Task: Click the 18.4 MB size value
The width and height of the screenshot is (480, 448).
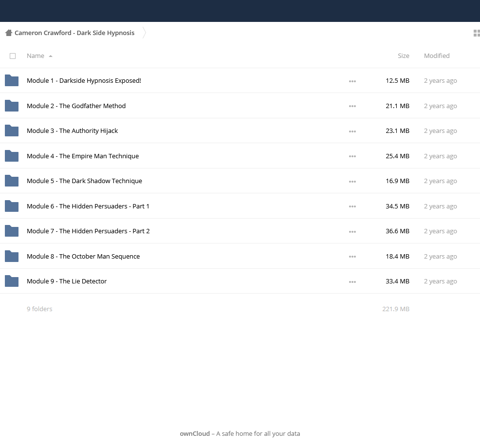Action: [397, 256]
